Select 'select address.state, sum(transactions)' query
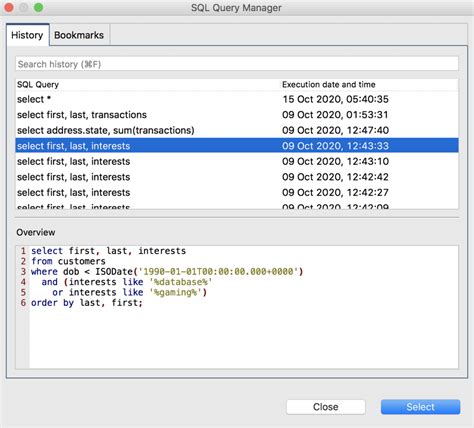Image resolution: width=474 pixels, height=428 pixels. point(237,130)
